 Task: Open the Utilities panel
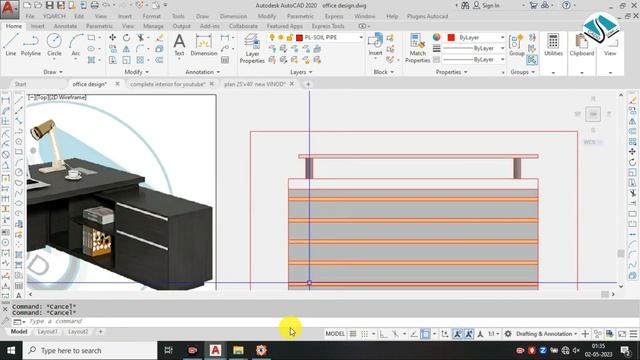(x=553, y=45)
